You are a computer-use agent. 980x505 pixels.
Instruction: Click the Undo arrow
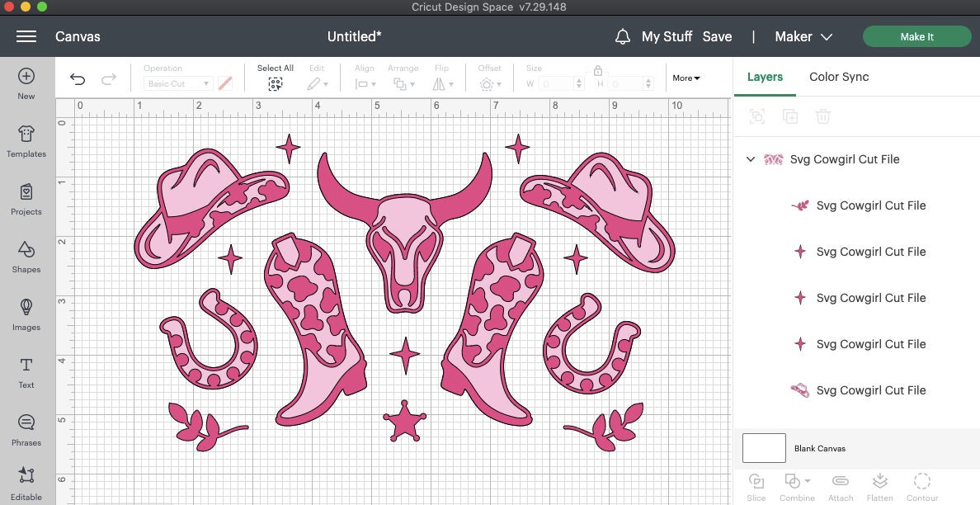tap(78, 78)
